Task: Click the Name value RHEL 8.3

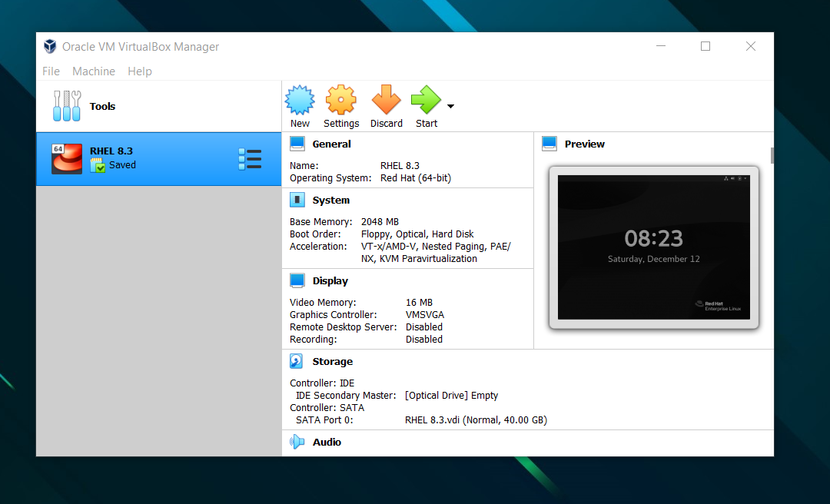Action: point(400,166)
